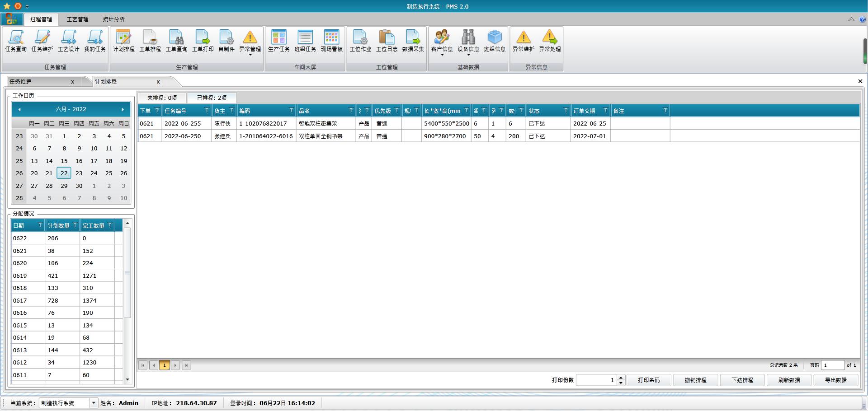Click the 撤销排程 cancel schedule button
Viewport: 868px width, 411px height.
point(695,380)
